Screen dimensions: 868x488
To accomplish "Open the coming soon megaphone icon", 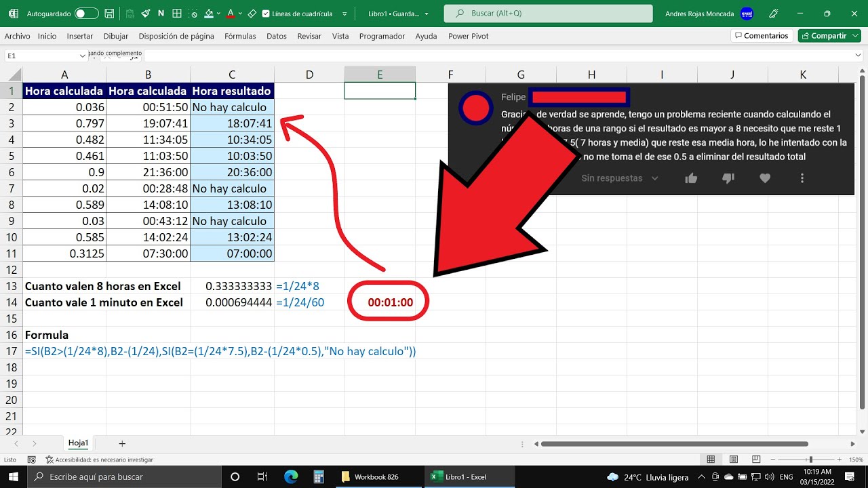I will pyautogui.click(x=774, y=14).
